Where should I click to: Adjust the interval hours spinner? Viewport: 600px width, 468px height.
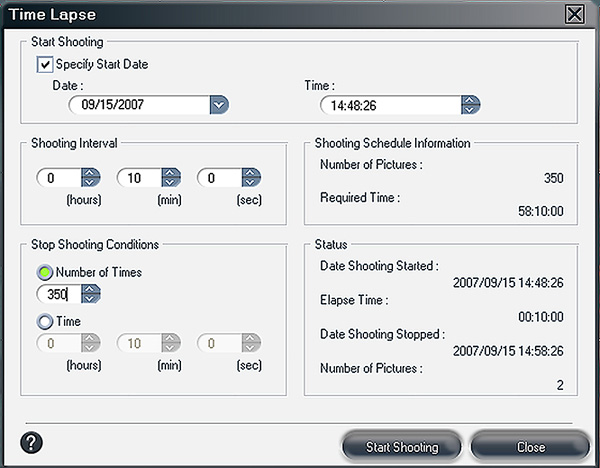(x=90, y=178)
